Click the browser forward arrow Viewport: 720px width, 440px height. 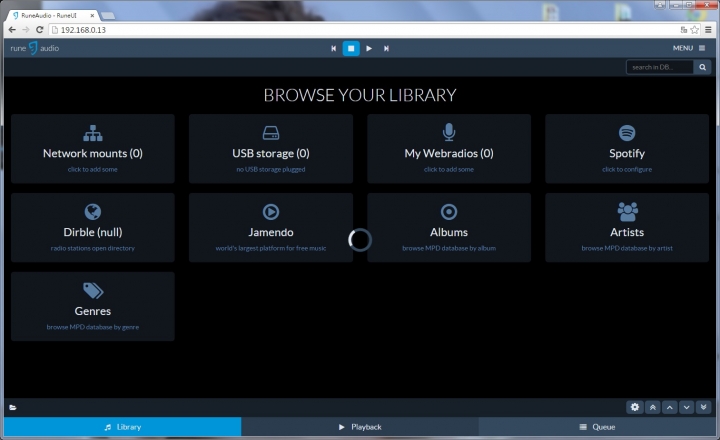pos(26,30)
